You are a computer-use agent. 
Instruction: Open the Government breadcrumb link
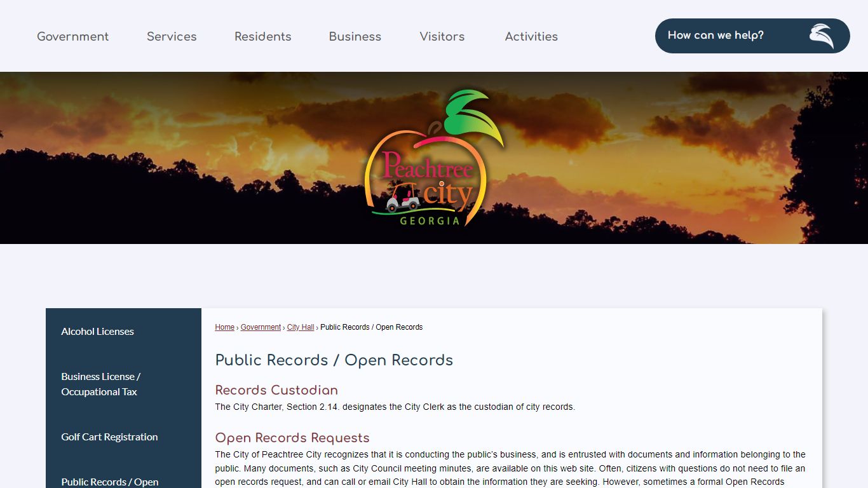[261, 327]
